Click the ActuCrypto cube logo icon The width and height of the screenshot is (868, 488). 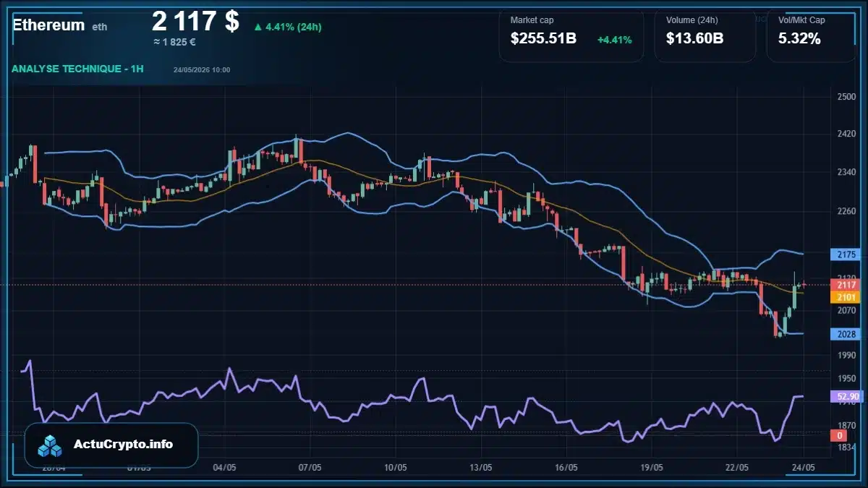[50, 446]
